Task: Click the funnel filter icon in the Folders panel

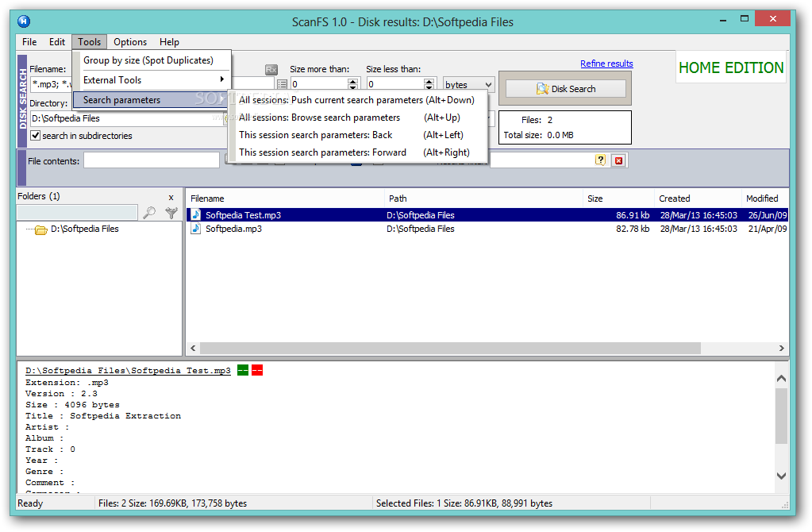Action: pyautogui.click(x=171, y=212)
